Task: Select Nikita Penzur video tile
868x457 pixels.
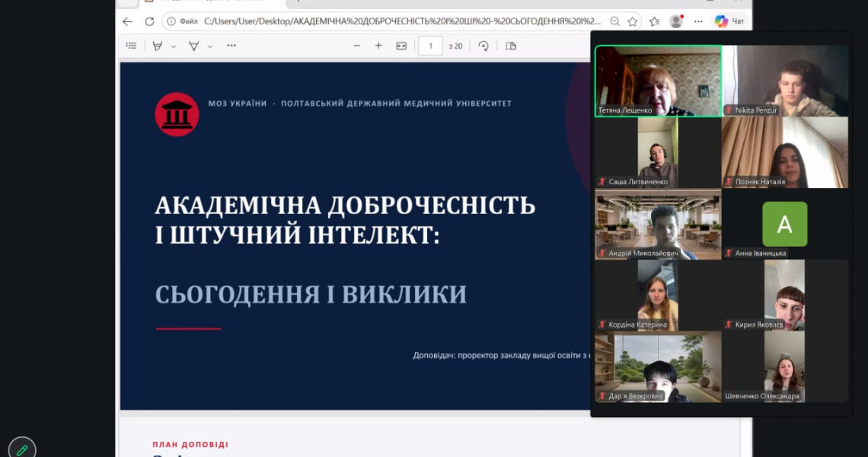Action: (785, 81)
